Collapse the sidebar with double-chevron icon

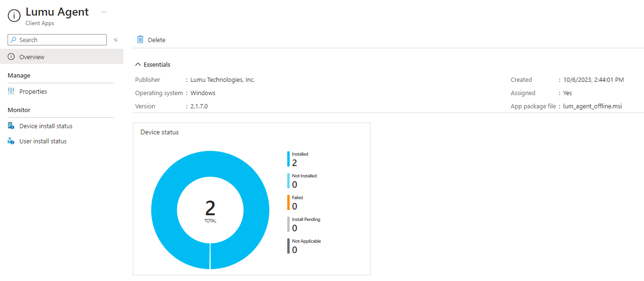(x=116, y=40)
